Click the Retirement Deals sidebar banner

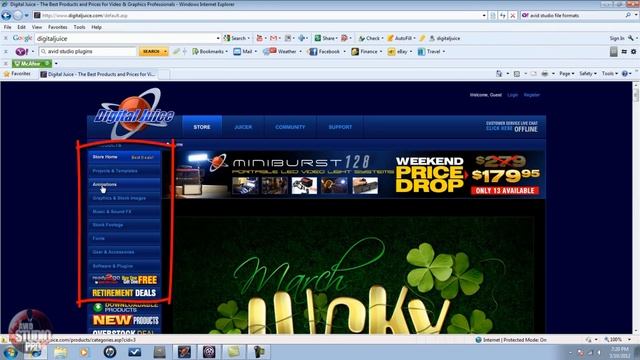[x=124, y=293]
